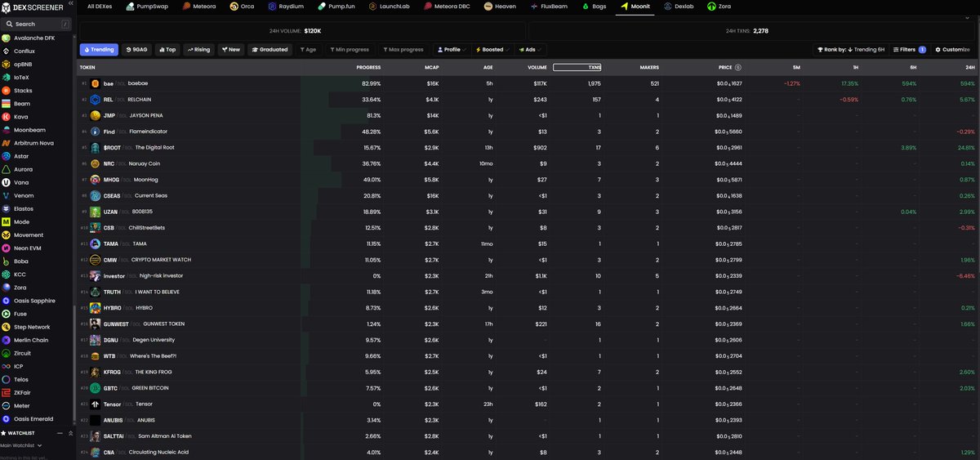Toggle the Profile filter

coord(452,49)
